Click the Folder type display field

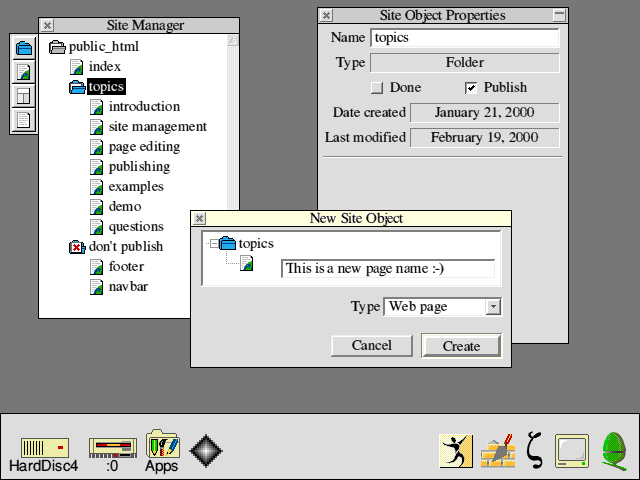click(x=464, y=63)
